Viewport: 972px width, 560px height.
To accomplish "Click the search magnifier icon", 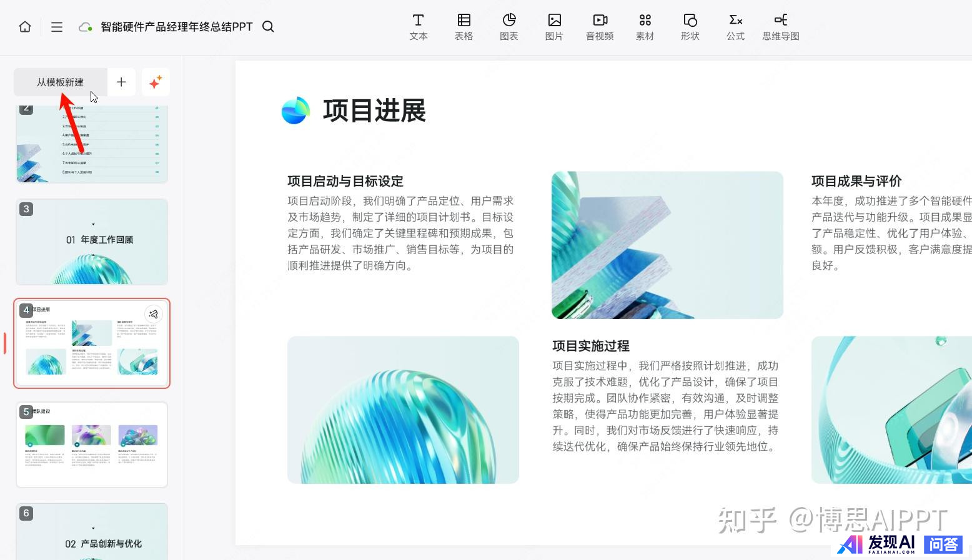I will 268,27.
